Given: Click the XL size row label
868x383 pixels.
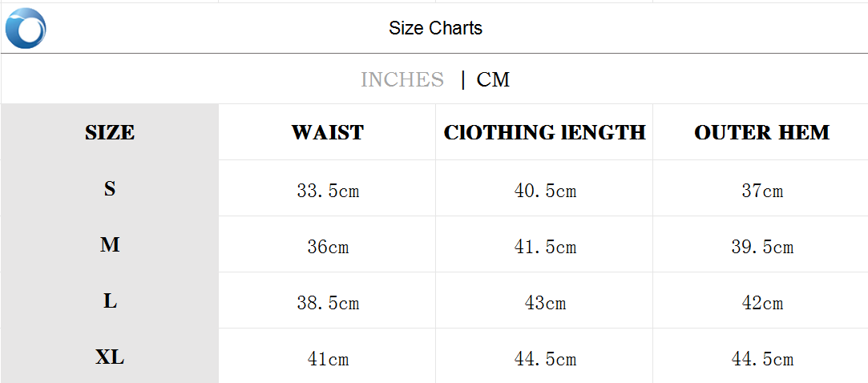Looking at the screenshot, I should point(110,357).
